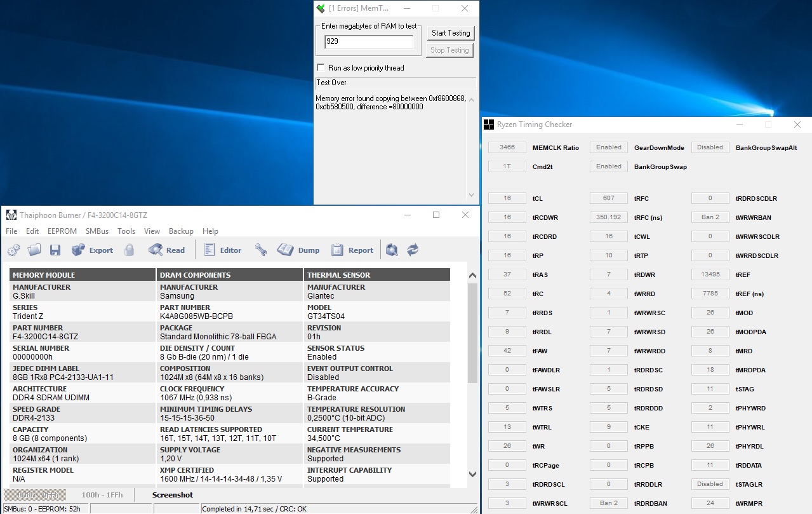Click the THERMAL SENSOR column header
The image size is (812, 514).
point(377,275)
